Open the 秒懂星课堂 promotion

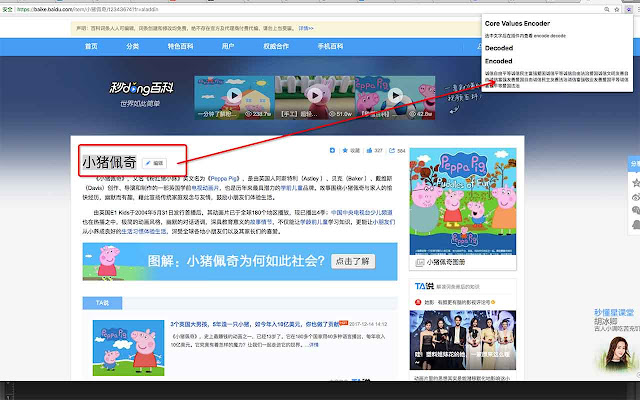(614, 313)
